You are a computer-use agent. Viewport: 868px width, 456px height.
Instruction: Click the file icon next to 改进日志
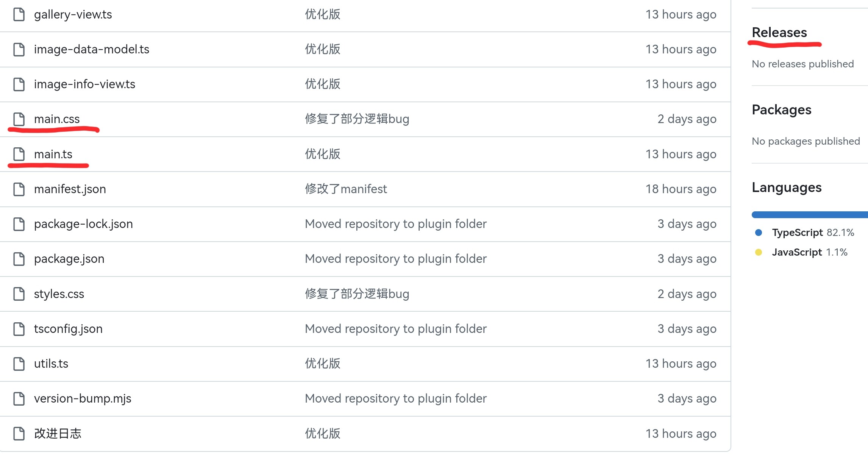pyautogui.click(x=19, y=433)
